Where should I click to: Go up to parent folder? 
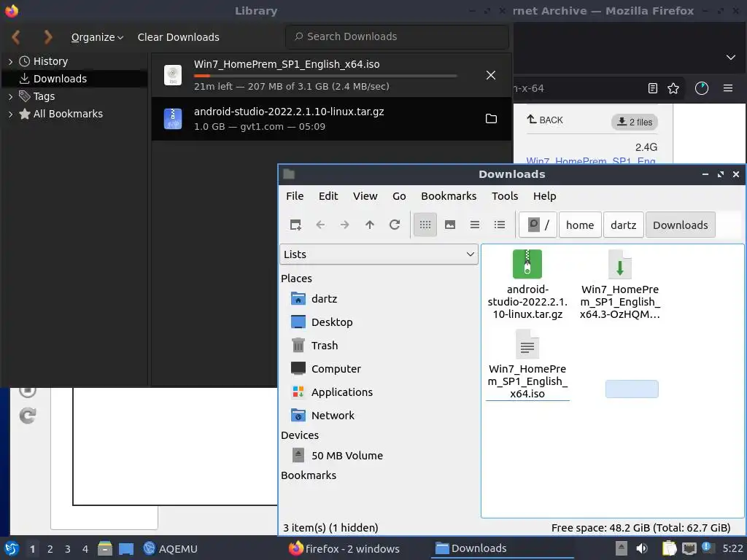point(370,225)
